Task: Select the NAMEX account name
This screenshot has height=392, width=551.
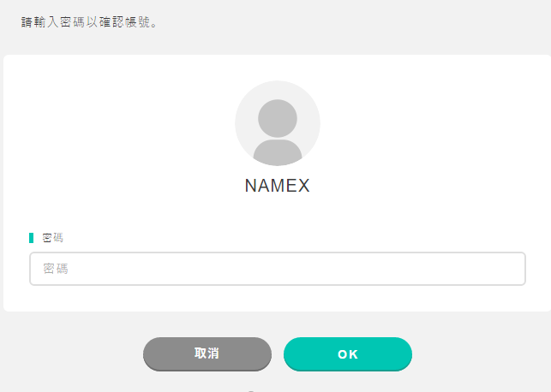Action: click(278, 185)
